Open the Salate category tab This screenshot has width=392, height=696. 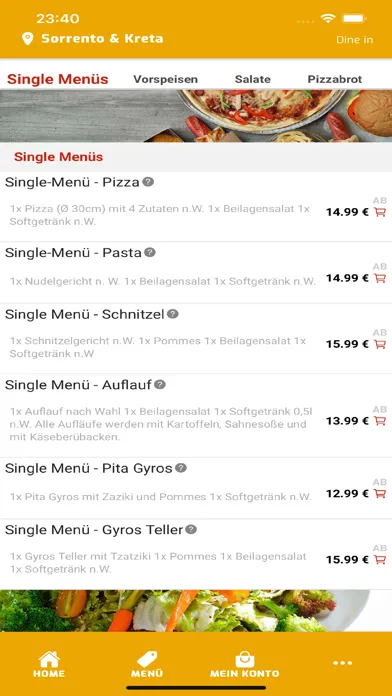pyautogui.click(x=253, y=79)
